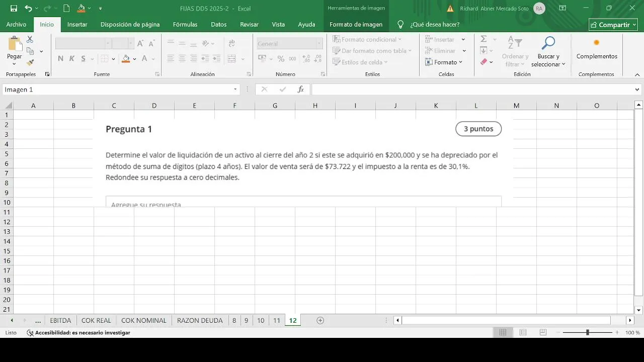
Task: Apply fill color with the paint bucket
Action: coord(126,59)
